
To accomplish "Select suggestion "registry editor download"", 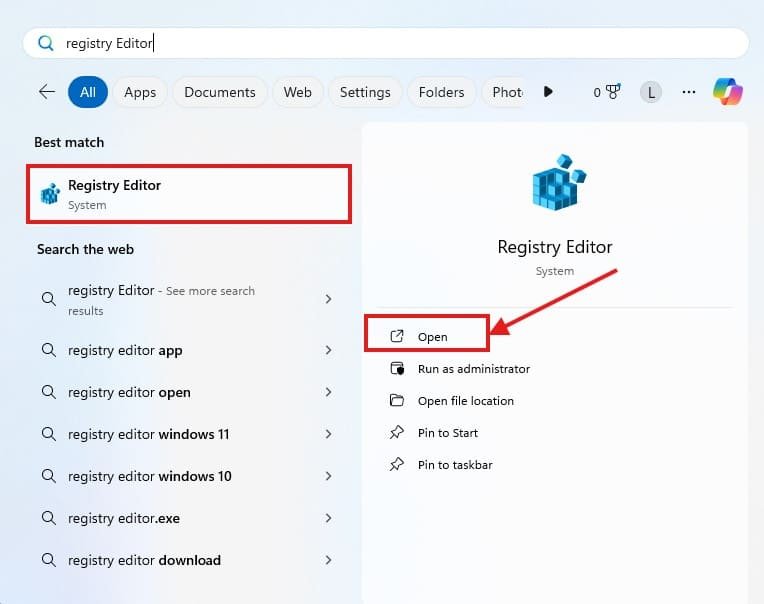I will [x=189, y=560].
